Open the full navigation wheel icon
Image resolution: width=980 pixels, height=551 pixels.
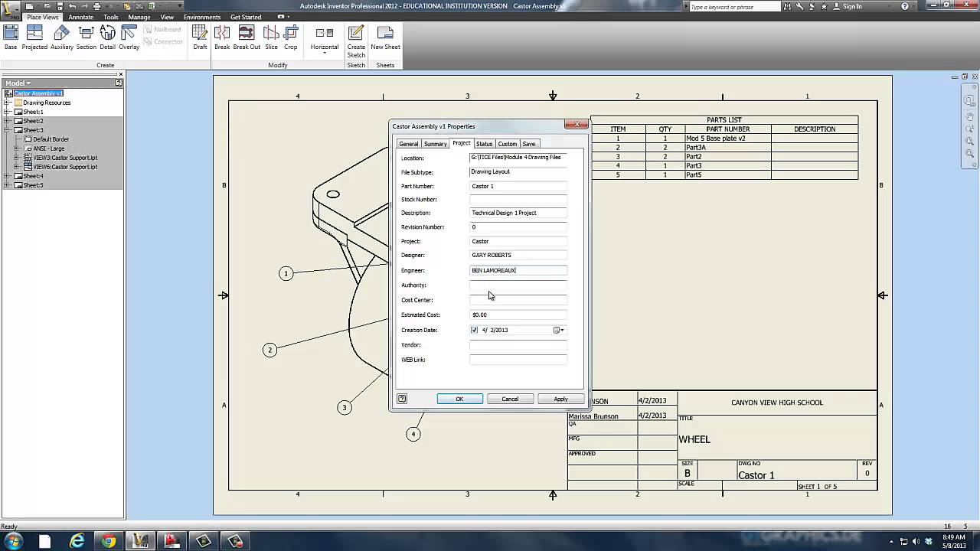(969, 101)
